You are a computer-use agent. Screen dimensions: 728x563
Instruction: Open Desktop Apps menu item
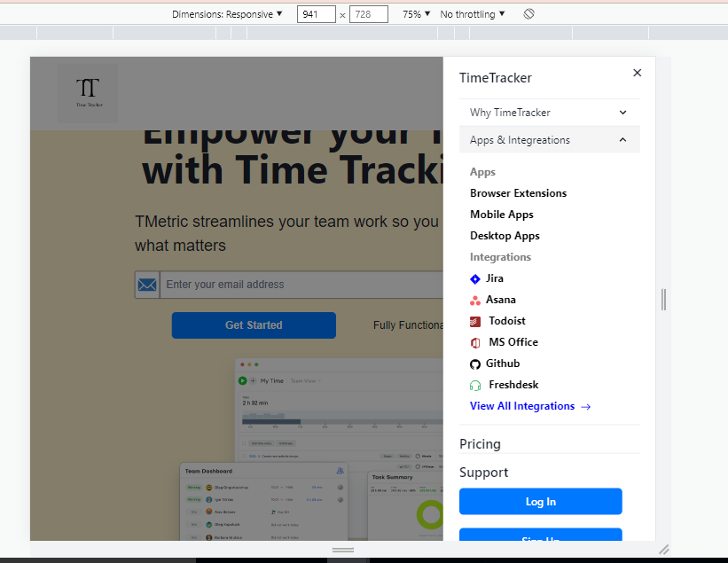pos(505,236)
